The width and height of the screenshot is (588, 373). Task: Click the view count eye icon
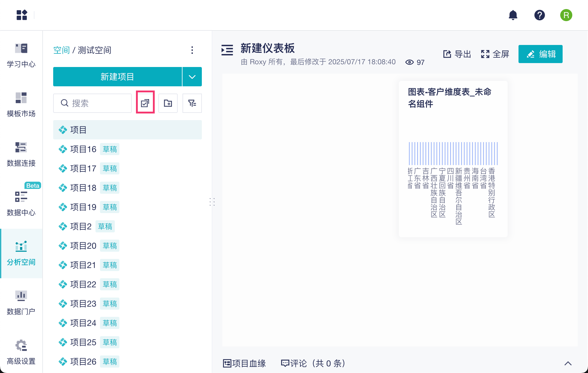coord(409,62)
